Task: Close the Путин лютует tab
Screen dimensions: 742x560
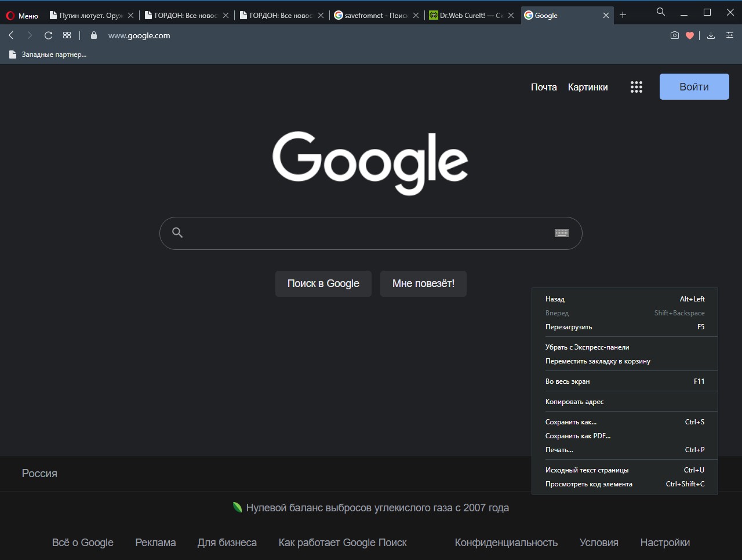Action: point(130,16)
